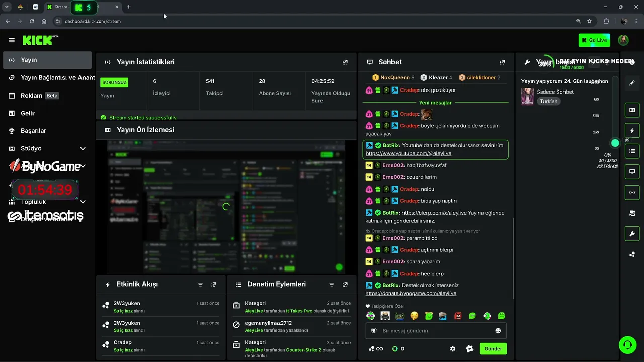
Task: Open the Etkinlik Akışı filter menu
Action: point(200,285)
